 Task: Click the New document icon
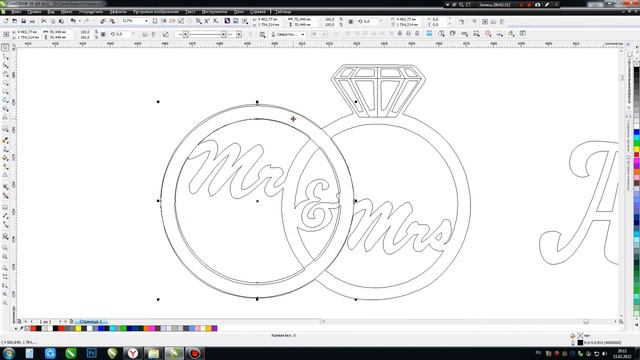6,21
